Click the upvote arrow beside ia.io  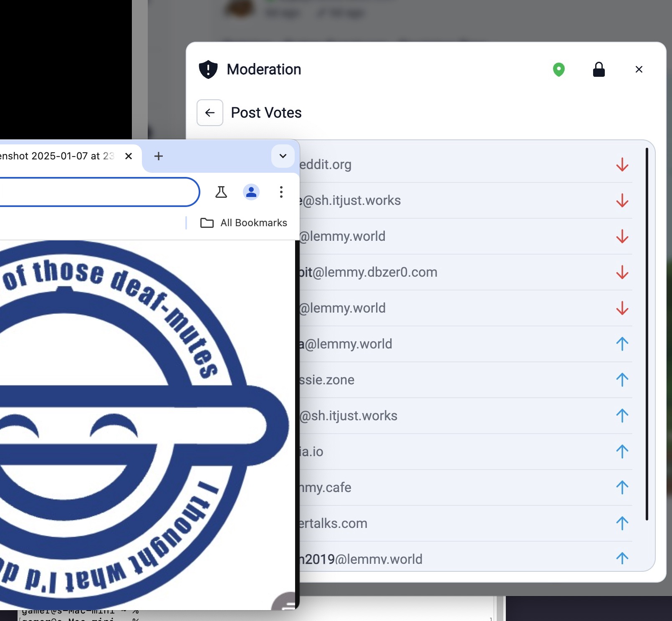click(x=622, y=452)
